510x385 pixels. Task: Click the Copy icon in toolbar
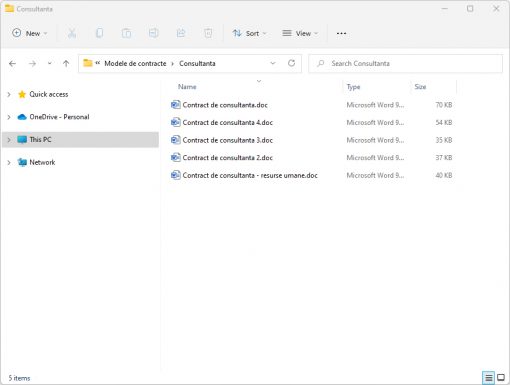[x=99, y=33]
